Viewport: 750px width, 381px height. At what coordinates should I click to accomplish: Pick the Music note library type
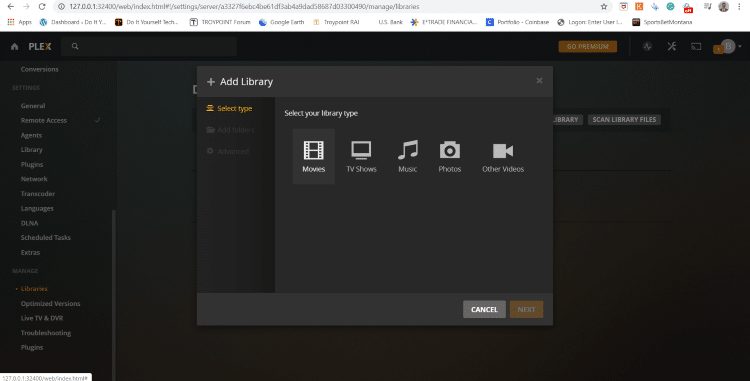(408, 156)
